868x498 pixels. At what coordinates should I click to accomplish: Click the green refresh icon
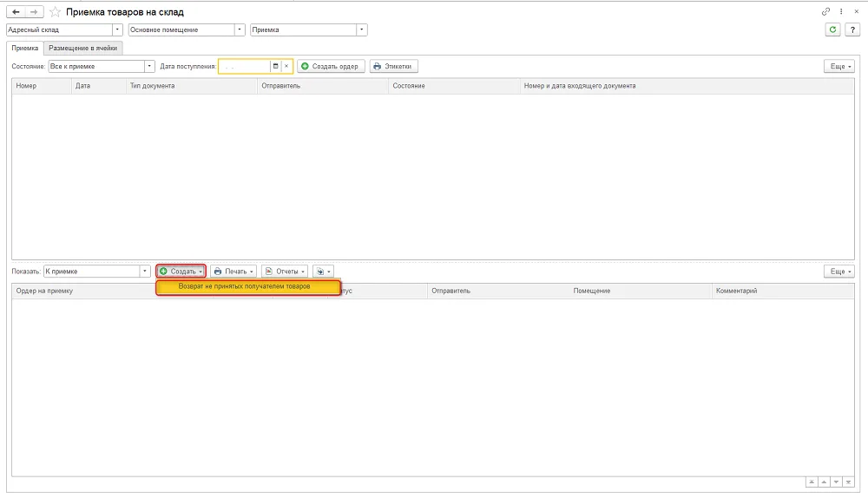(832, 29)
